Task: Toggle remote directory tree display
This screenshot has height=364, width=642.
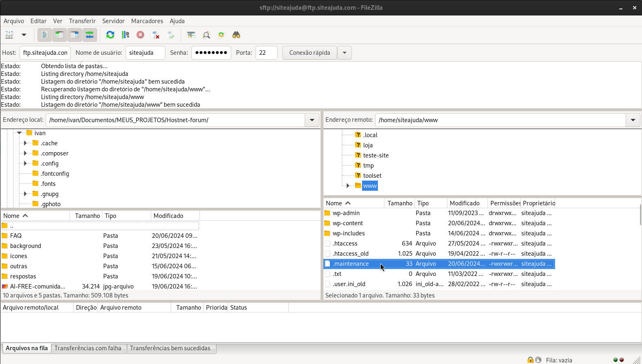Action: point(75,35)
